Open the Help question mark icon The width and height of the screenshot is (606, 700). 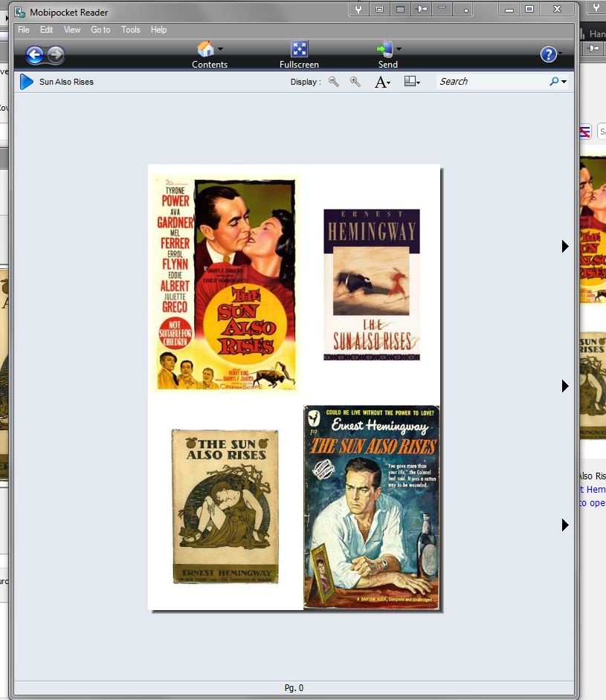pos(548,54)
